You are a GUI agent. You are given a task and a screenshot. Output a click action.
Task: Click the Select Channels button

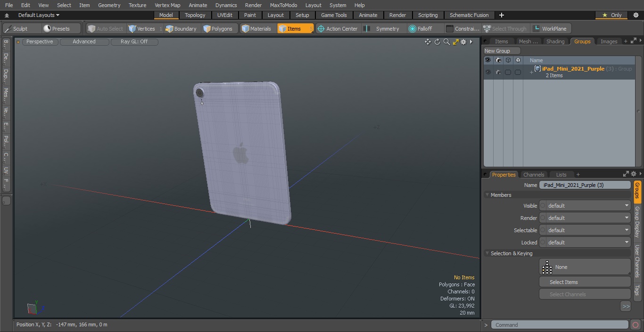(585, 294)
